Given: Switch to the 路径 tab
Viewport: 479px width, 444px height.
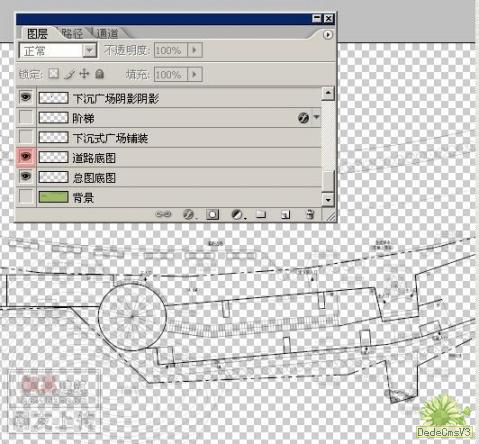Looking at the screenshot, I should pyautogui.click(x=72, y=34).
